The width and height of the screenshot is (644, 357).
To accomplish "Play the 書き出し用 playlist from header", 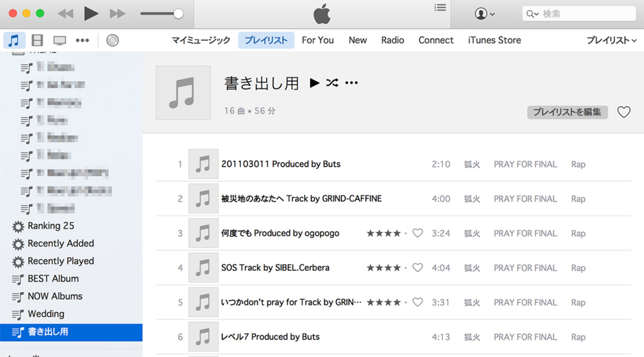I will 314,83.
